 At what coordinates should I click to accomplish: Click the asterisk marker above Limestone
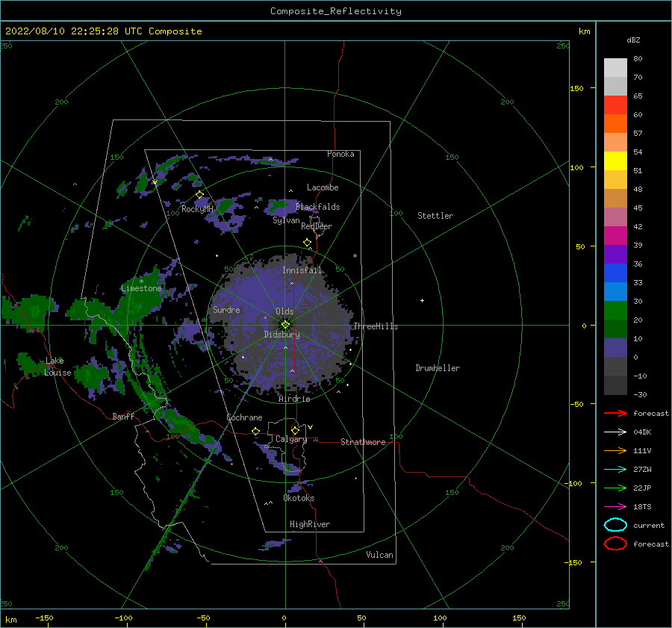[141, 282]
